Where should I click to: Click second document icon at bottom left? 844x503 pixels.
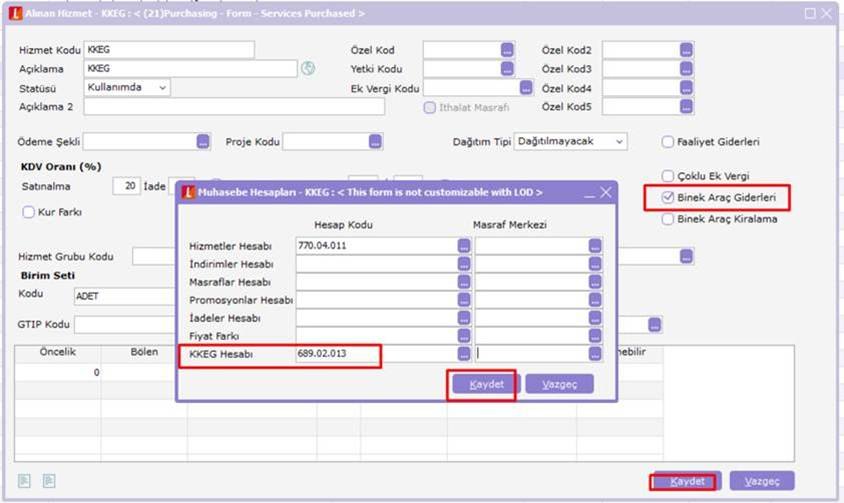click(49, 480)
